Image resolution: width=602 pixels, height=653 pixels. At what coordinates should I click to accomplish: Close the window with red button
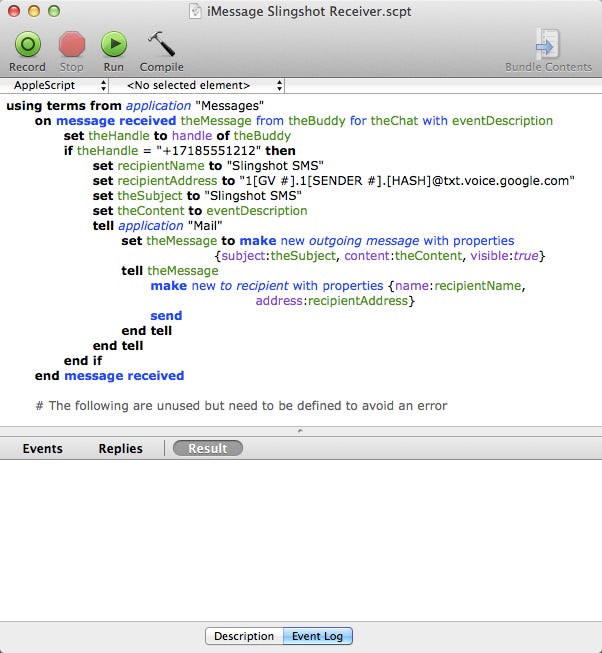[14, 11]
